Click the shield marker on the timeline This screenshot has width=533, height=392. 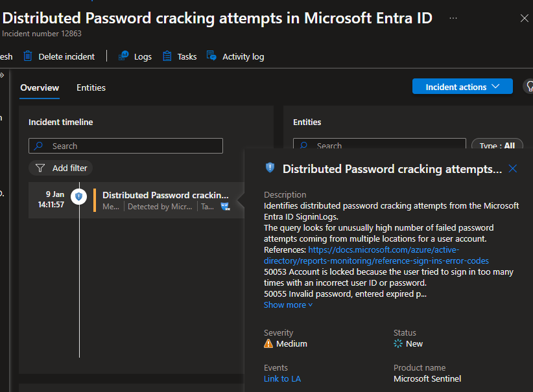79,196
